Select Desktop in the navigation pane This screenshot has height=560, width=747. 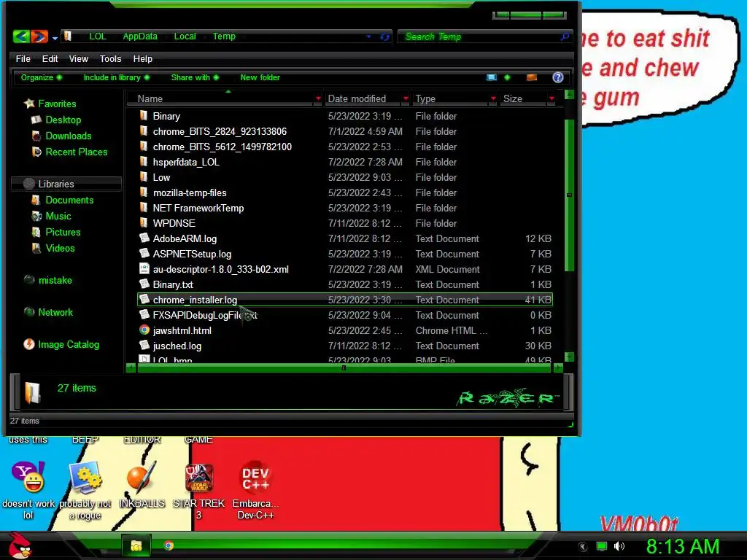56,120
